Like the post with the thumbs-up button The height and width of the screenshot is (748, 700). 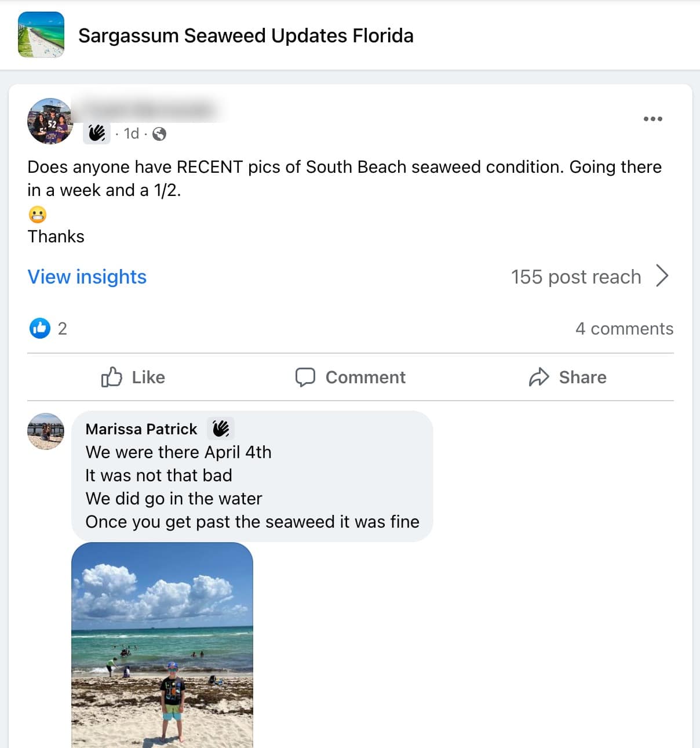(133, 377)
